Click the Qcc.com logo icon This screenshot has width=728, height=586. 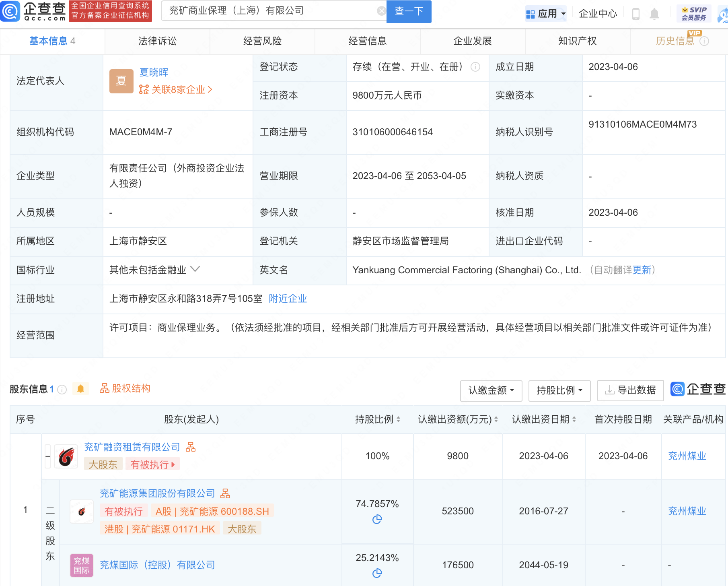[10, 11]
